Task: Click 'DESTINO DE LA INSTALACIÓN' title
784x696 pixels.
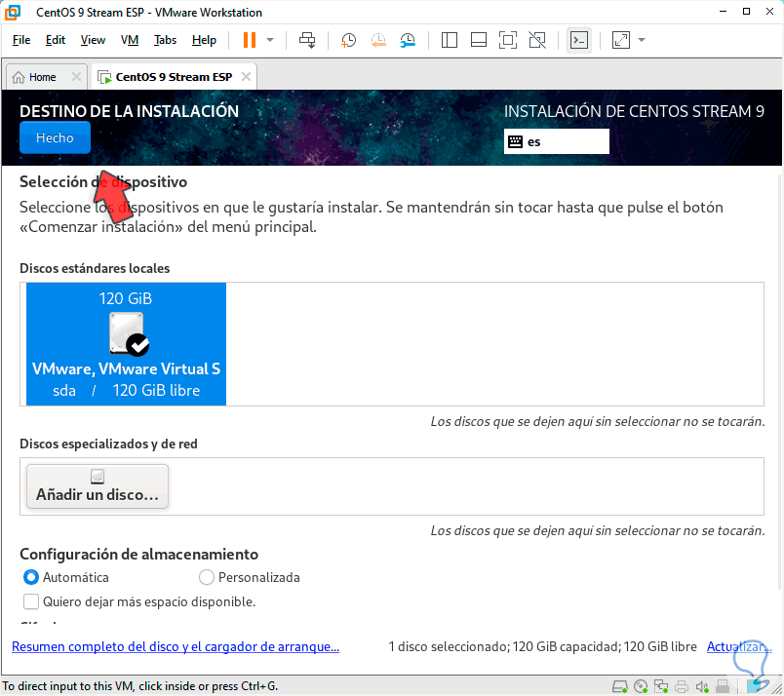Action: pos(129,111)
